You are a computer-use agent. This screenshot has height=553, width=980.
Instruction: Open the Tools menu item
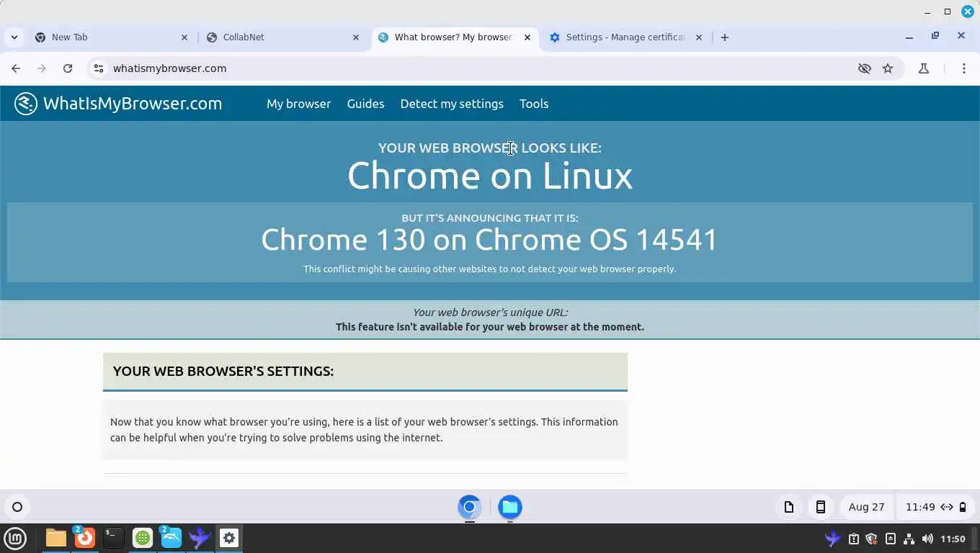pyautogui.click(x=534, y=104)
